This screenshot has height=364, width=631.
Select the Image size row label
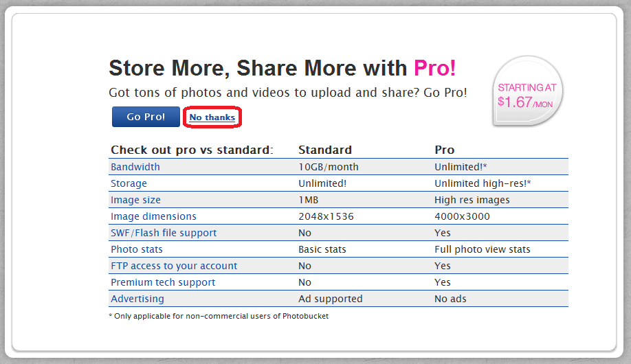click(x=135, y=200)
